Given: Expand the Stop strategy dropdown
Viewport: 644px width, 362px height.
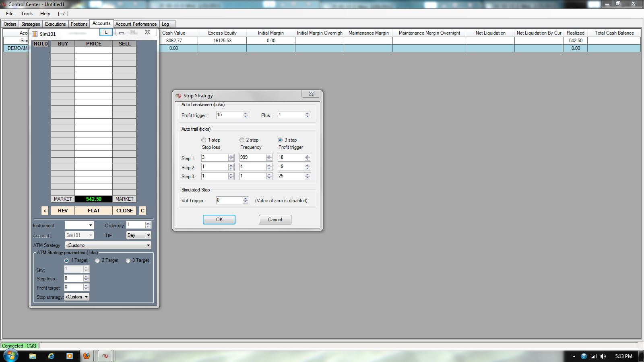Looking at the screenshot, I should coord(86,297).
